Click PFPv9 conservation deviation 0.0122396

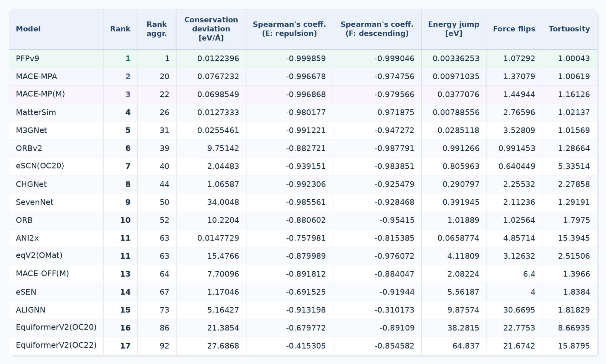coord(218,58)
